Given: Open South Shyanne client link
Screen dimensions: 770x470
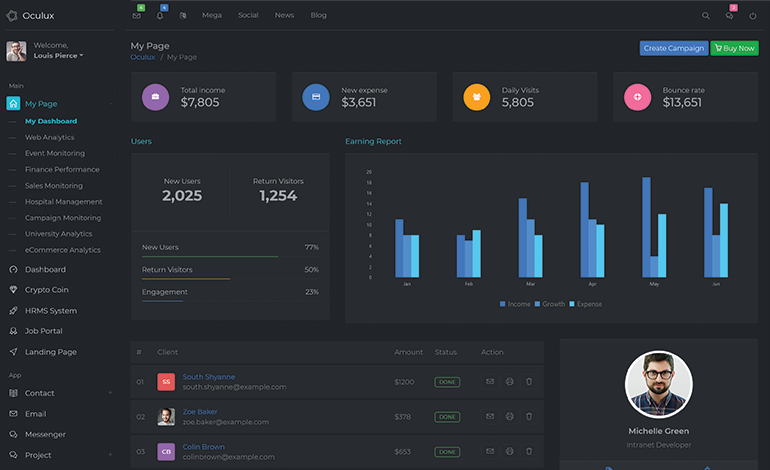Looking at the screenshot, I should click(209, 377).
